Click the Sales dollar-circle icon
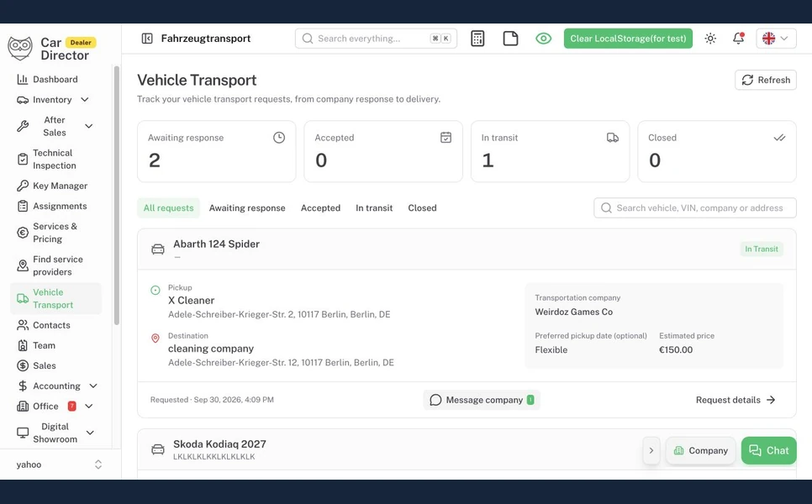The image size is (812, 504). pyautogui.click(x=22, y=365)
